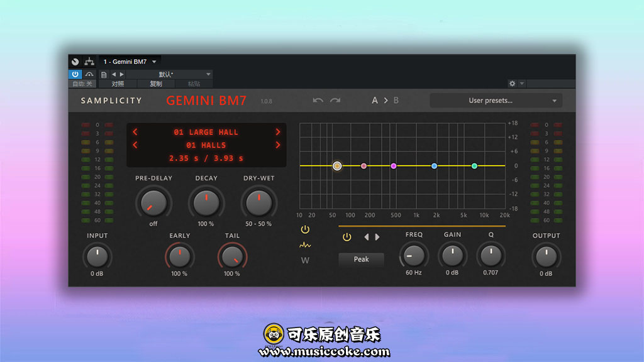Open the host settings gear icon

click(x=512, y=84)
